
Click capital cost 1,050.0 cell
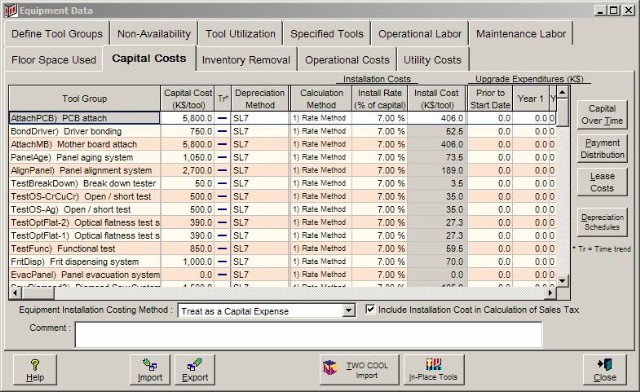coord(188,157)
